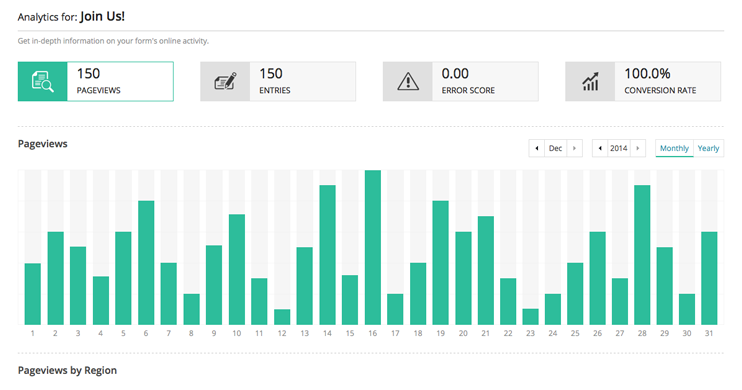
Task: Click the pageviews bar for day 6
Action: tap(146, 263)
